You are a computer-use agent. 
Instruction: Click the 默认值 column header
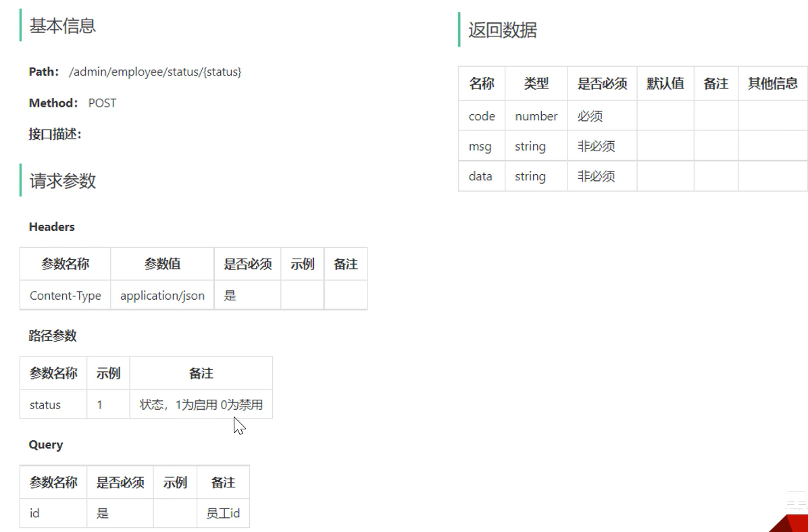[x=665, y=84]
